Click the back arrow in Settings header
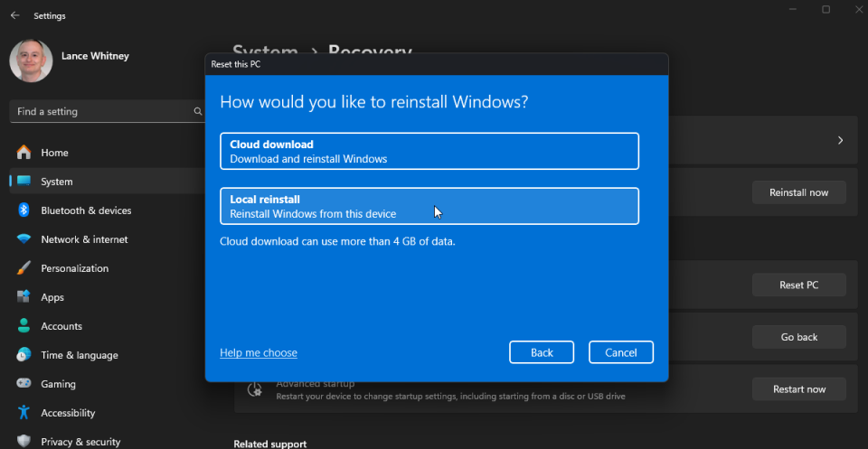Image resolution: width=868 pixels, height=449 pixels. [x=15, y=15]
